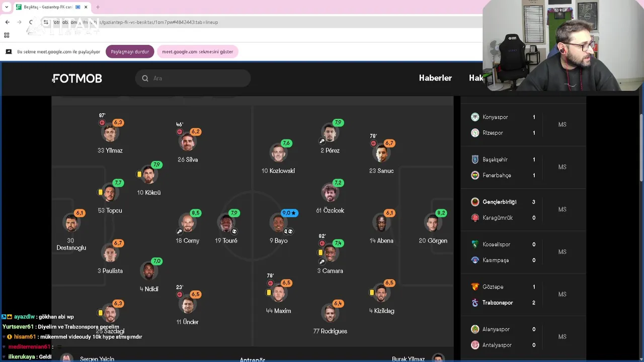Click player avatar of 33 Yilmaz
This screenshot has height=362, width=644.
coord(110,133)
